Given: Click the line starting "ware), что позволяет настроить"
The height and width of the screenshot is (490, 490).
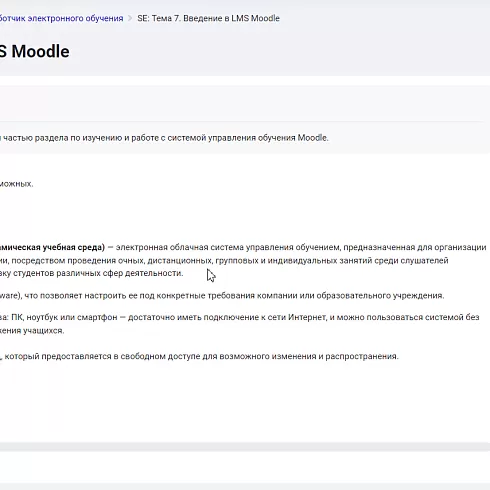Looking at the screenshot, I should (222, 296).
